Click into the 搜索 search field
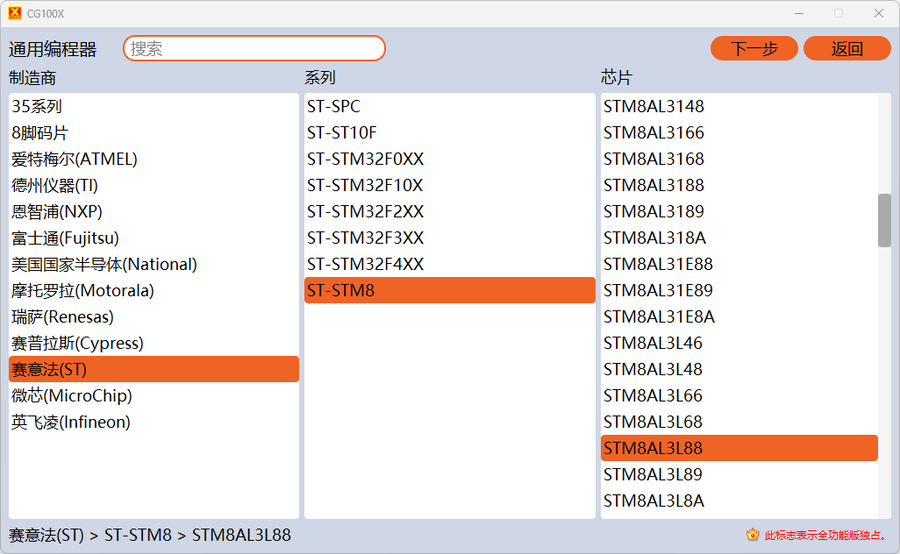Screen dimensions: 900x554 tap(254, 48)
